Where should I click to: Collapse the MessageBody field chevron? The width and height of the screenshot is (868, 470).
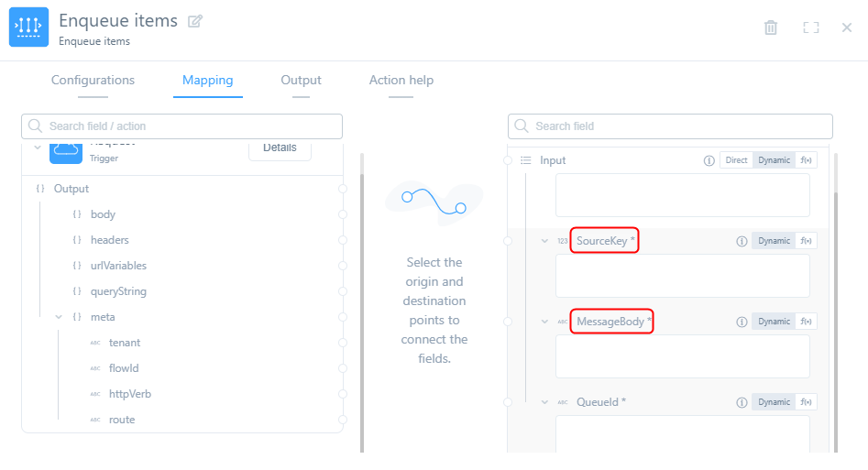pyautogui.click(x=544, y=322)
